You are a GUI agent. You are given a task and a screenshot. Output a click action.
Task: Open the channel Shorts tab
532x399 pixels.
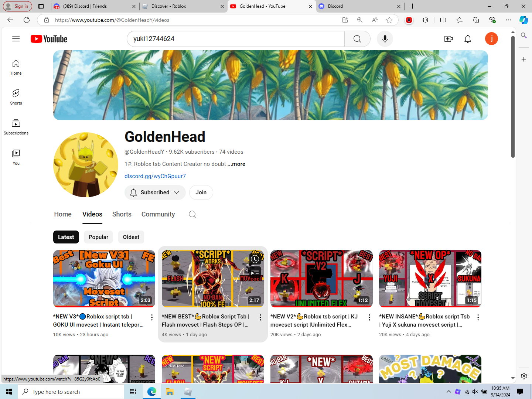(x=122, y=214)
